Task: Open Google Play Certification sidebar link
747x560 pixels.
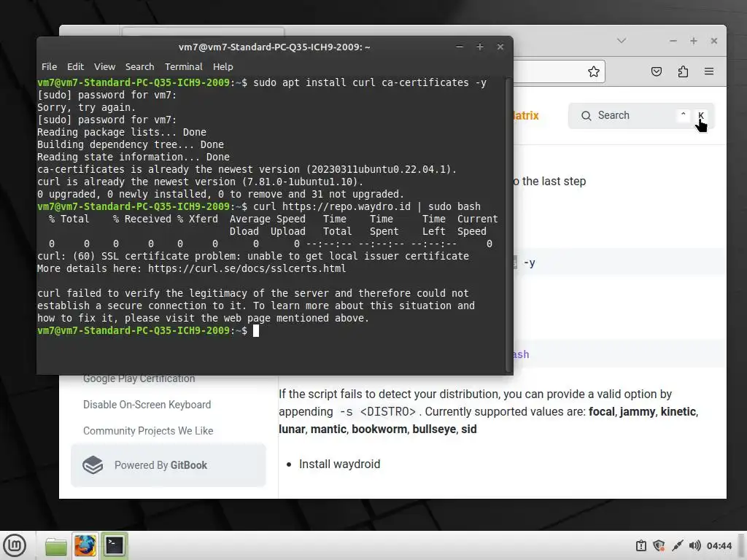Action: (139, 378)
